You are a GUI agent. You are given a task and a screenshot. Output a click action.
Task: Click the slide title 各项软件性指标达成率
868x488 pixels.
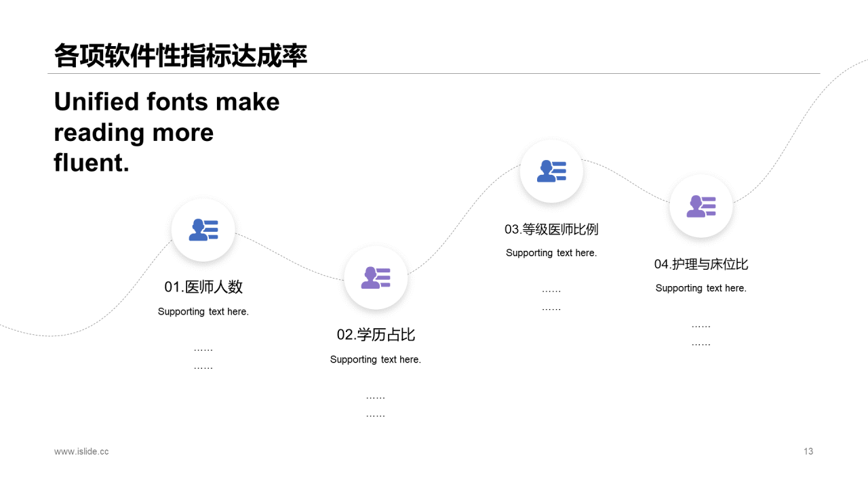pos(180,56)
